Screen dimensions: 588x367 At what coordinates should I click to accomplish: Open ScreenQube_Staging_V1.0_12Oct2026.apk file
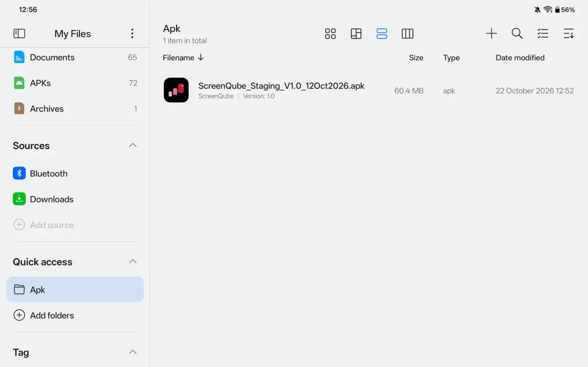point(281,86)
